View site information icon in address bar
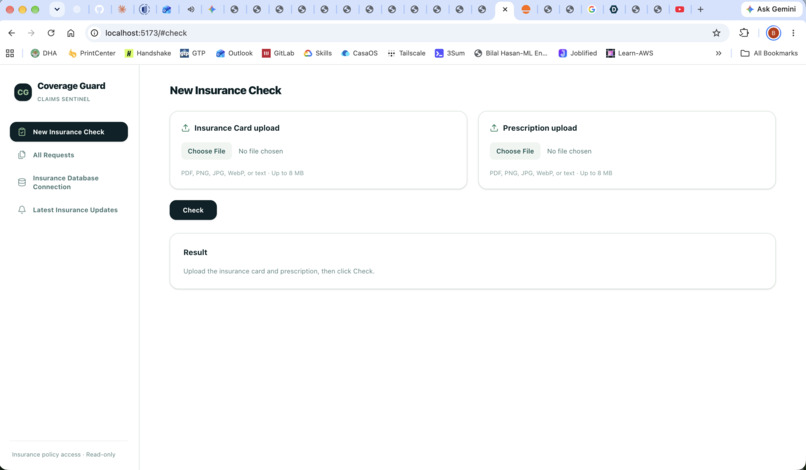806x470 pixels. click(x=95, y=33)
